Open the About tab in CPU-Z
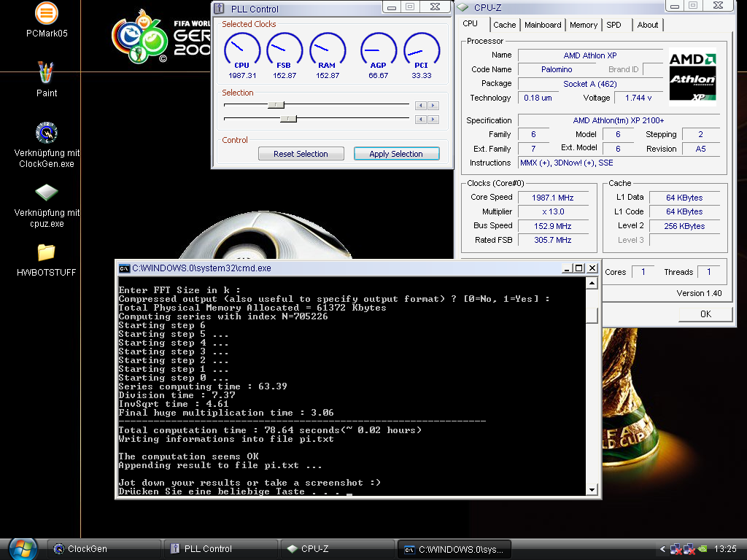The height and width of the screenshot is (560, 747). click(x=648, y=25)
